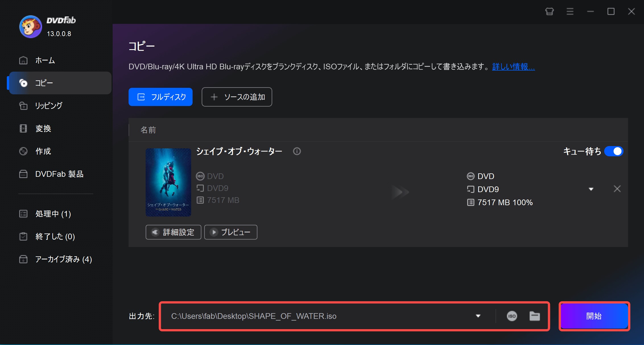Click the ホーム house icon
644x345 pixels.
coord(23,60)
